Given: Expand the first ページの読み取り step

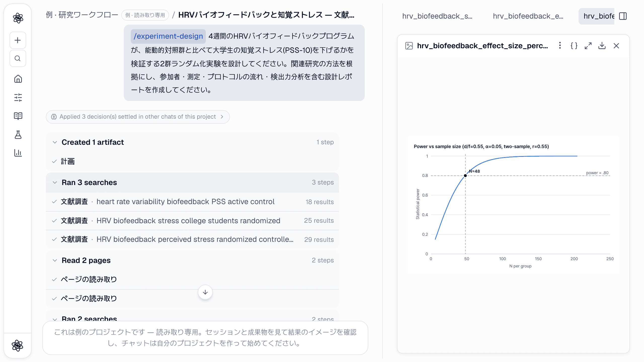Looking at the screenshot, I should (192, 280).
